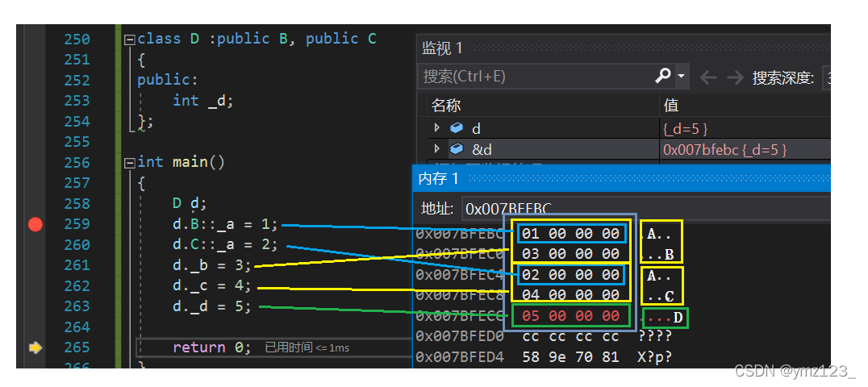Click the 名称 column header
The image size is (868, 387).
446,106
